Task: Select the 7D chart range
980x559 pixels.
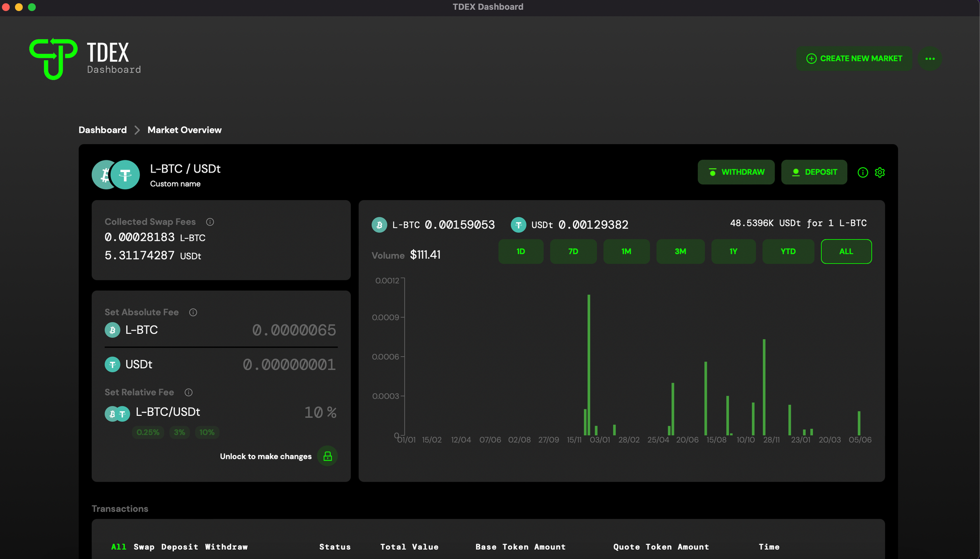Action: click(x=573, y=252)
